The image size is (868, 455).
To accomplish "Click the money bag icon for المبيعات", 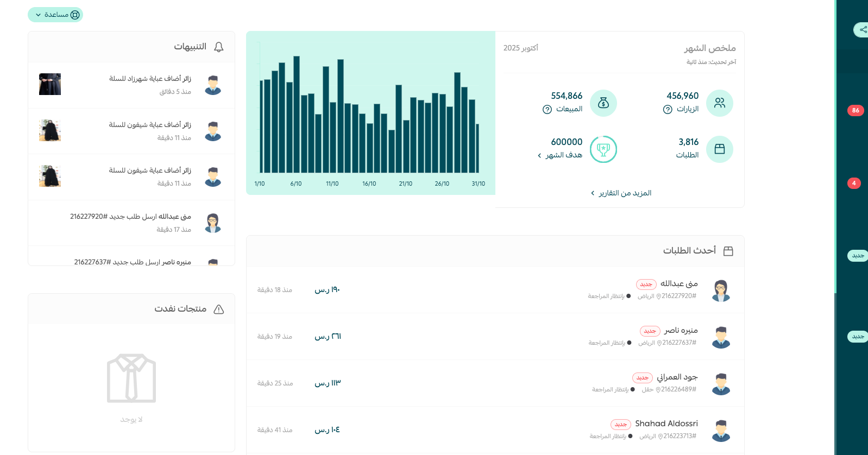I will click(603, 103).
